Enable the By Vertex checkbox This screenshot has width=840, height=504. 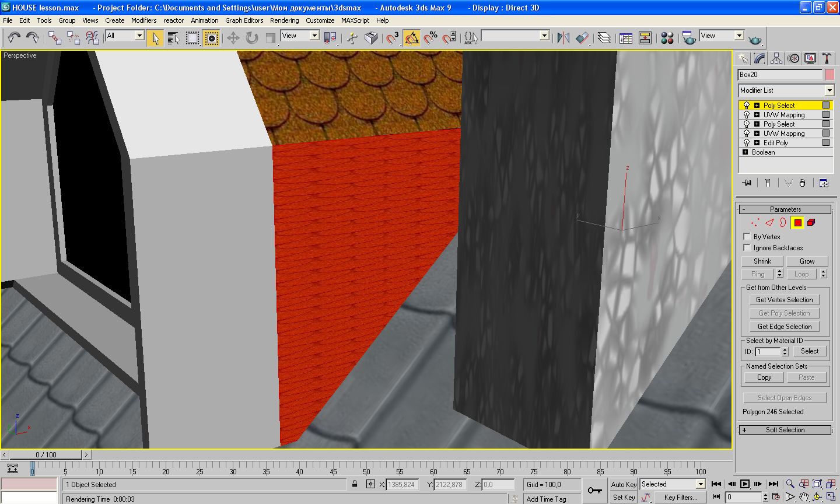[747, 236]
